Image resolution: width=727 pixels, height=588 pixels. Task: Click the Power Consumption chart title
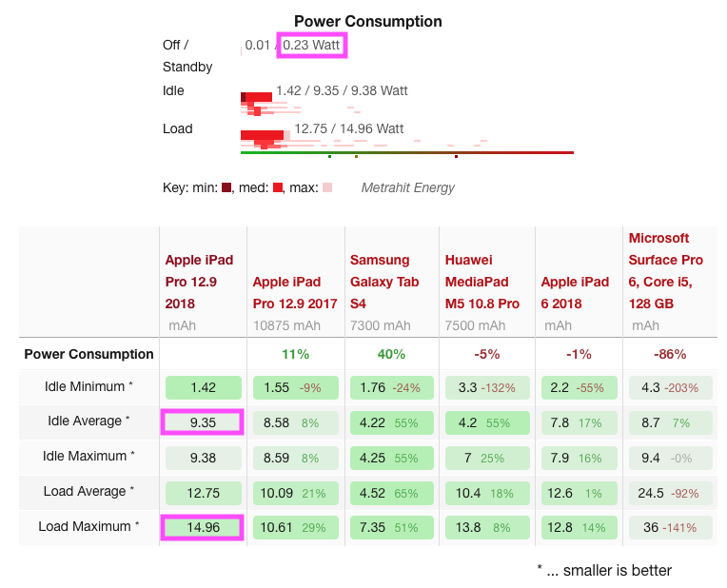pyautogui.click(x=368, y=21)
